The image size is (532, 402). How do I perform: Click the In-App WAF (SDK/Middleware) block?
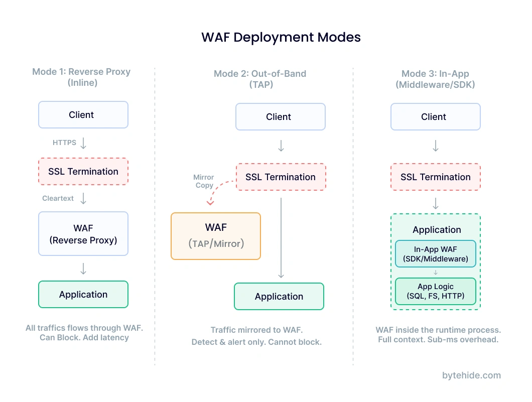[435, 253]
